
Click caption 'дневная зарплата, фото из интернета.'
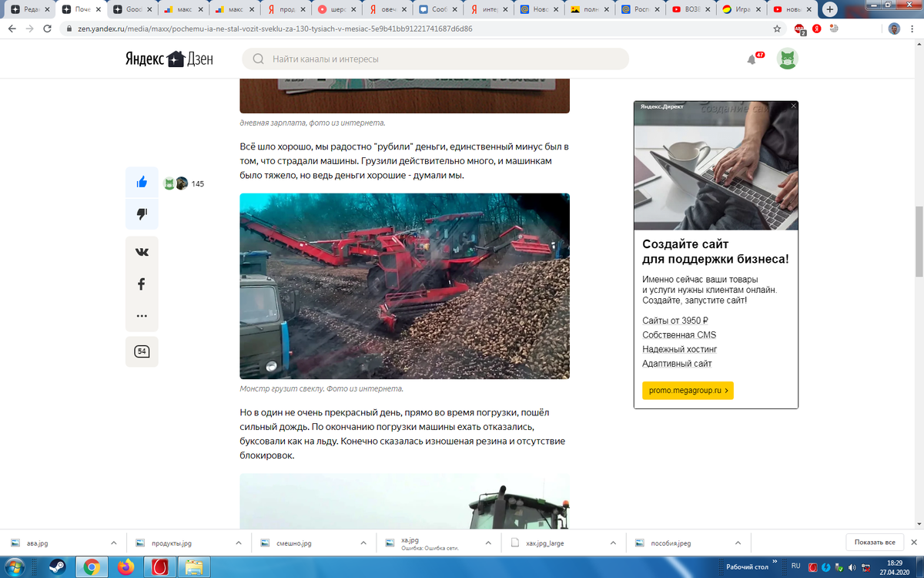313,123
